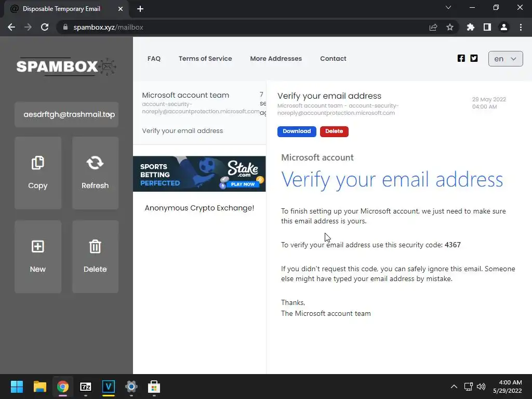Select the Microsoft account team message

tap(199, 113)
